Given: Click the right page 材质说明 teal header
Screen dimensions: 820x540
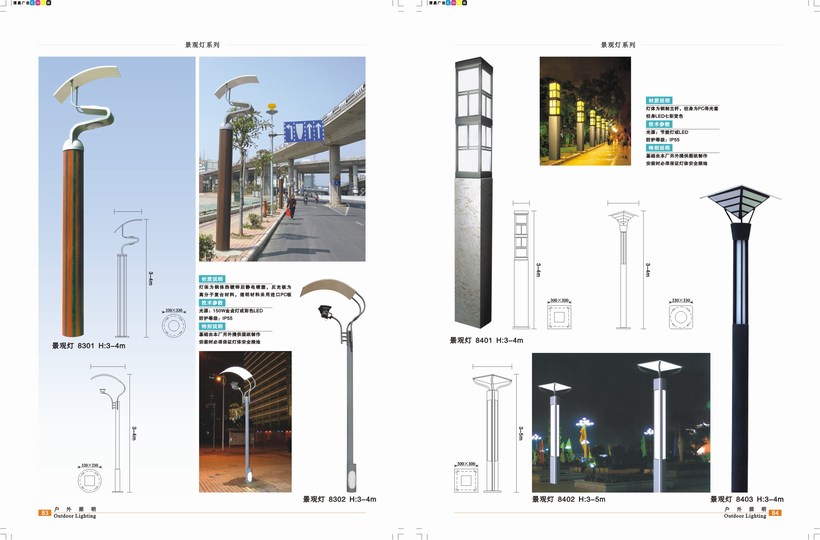Looking at the screenshot, I should tap(663, 101).
